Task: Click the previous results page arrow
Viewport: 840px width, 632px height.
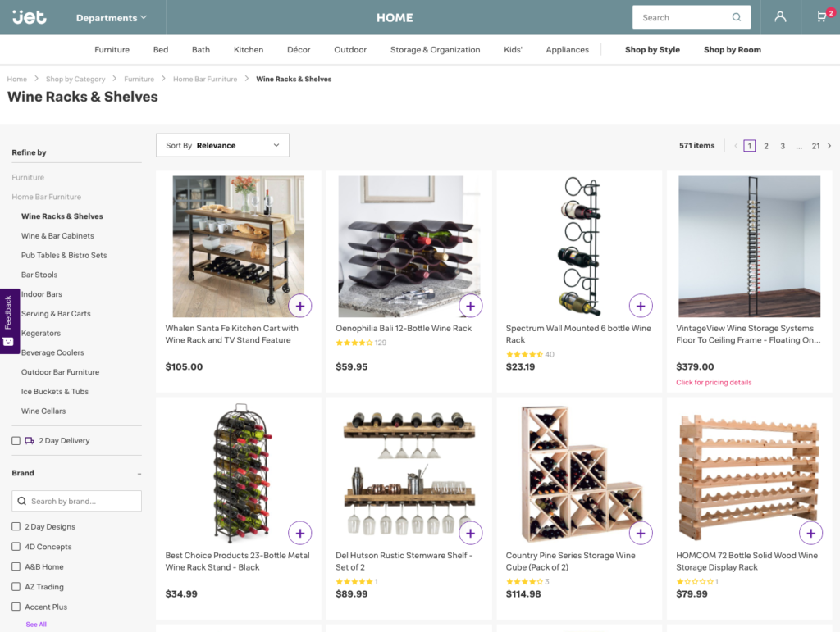Action: coord(736,146)
